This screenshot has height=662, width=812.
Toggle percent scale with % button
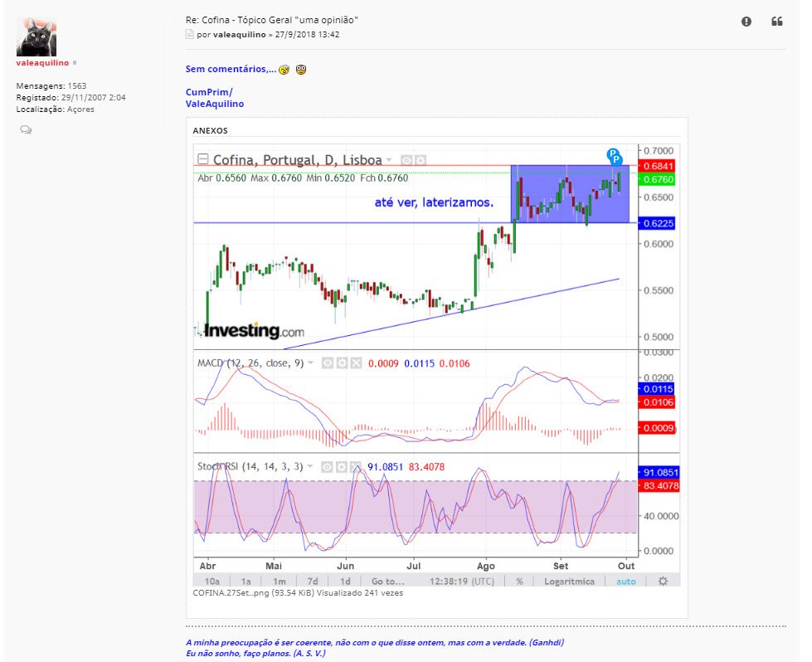tap(519, 582)
